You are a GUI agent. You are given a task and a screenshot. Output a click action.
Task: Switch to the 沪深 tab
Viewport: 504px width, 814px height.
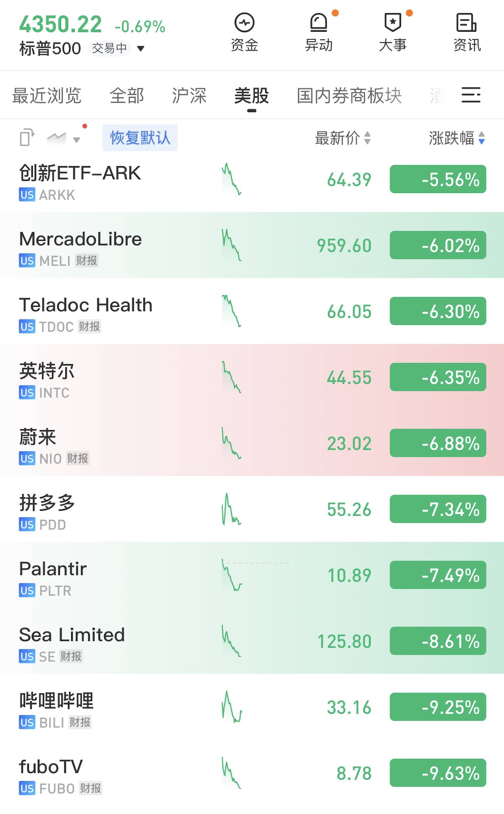189,96
